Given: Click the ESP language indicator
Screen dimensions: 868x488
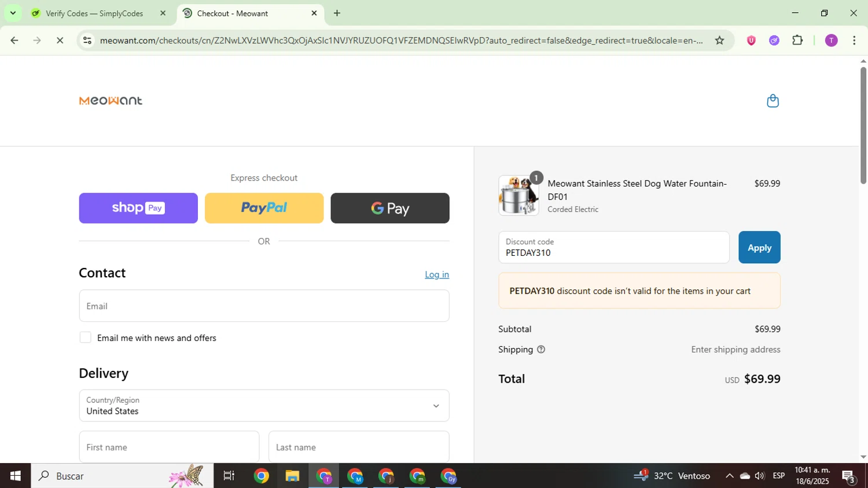Looking at the screenshot, I should coord(779,476).
